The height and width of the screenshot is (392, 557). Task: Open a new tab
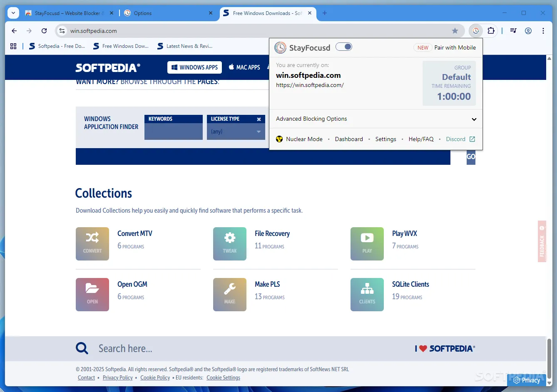tap(325, 13)
